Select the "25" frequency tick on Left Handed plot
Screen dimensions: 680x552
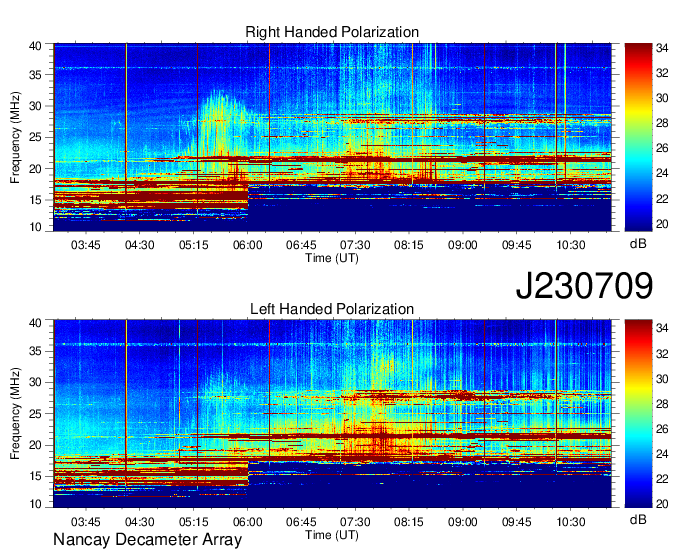tap(35, 414)
